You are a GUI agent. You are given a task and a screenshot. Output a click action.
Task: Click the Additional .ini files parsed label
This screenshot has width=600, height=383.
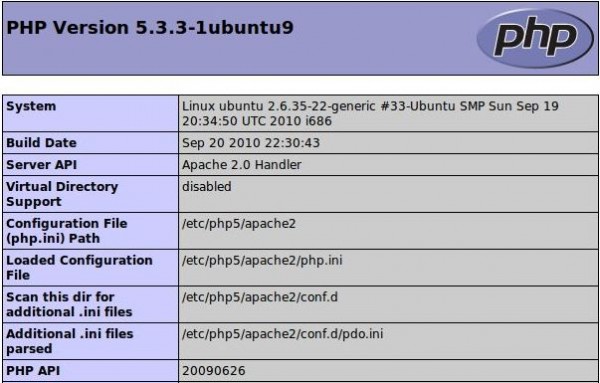click(70, 341)
